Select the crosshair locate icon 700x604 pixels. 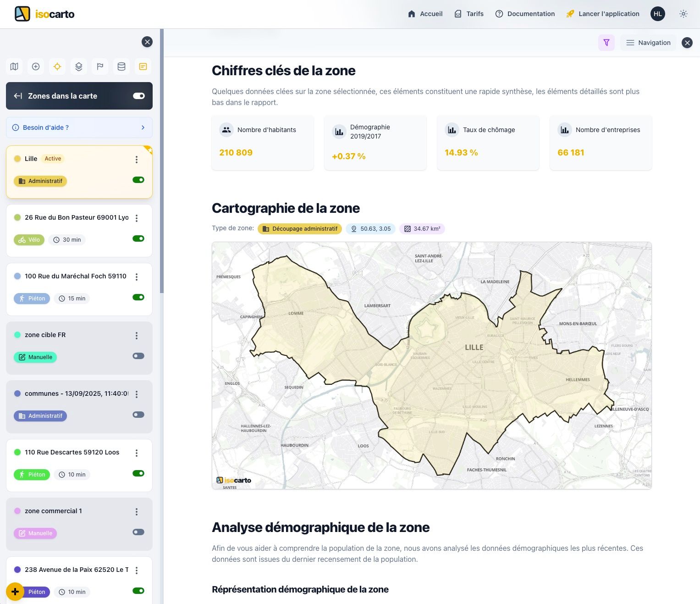coord(57,66)
